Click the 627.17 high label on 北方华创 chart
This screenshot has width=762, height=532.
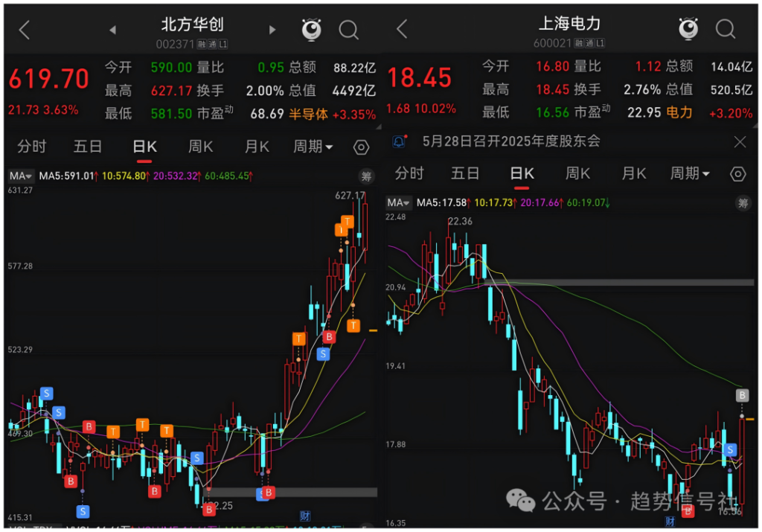[350, 195]
